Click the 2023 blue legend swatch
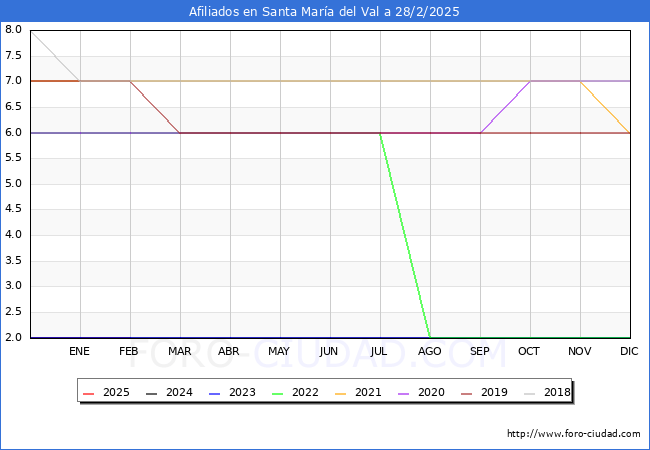Image resolution: width=650 pixels, height=450 pixels. [215, 393]
